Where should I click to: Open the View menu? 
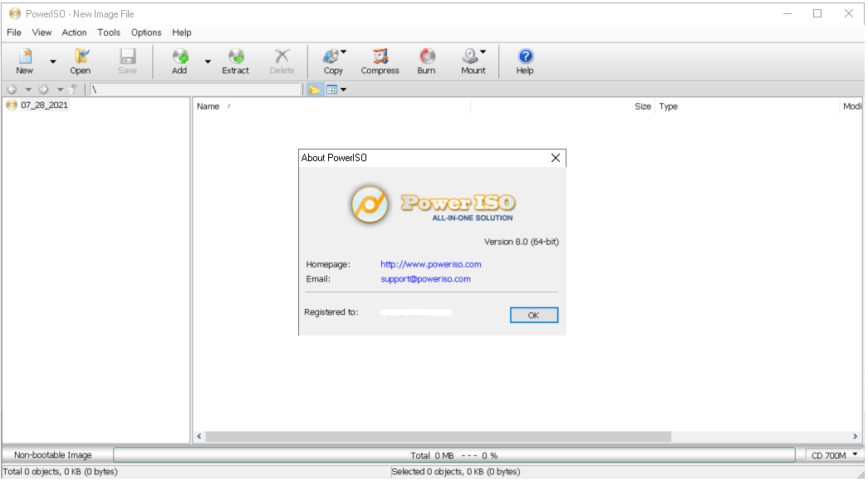pos(42,32)
